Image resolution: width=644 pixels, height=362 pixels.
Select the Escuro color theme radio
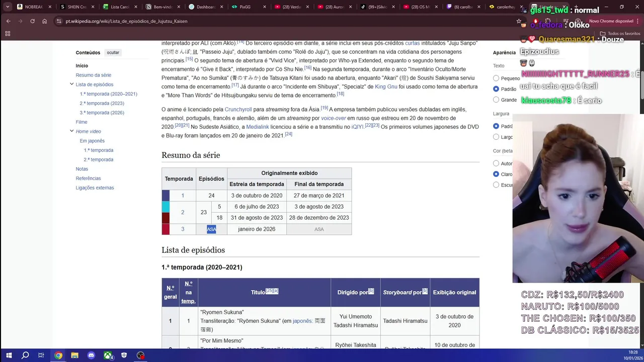pos(496,185)
